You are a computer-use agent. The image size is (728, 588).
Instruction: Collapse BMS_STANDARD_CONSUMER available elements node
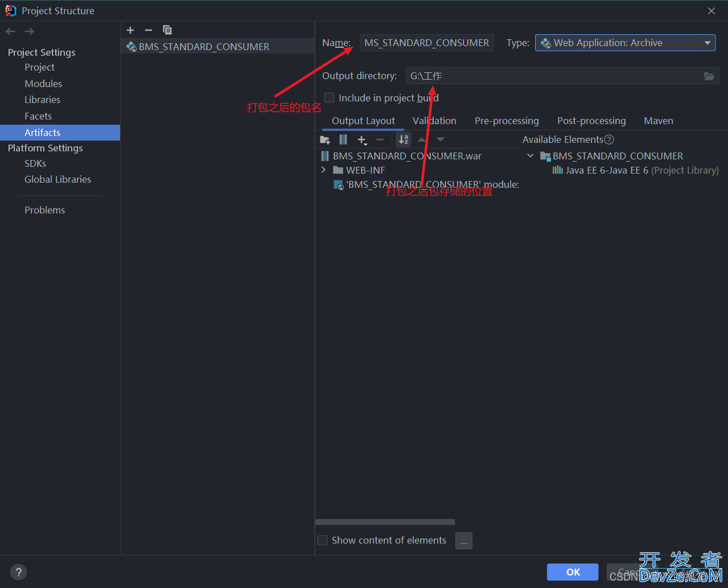pyautogui.click(x=530, y=156)
